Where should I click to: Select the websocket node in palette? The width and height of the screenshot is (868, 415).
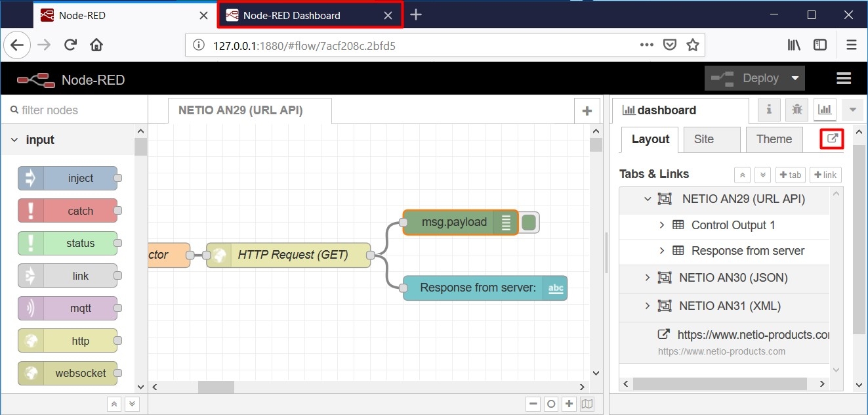[68, 373]
